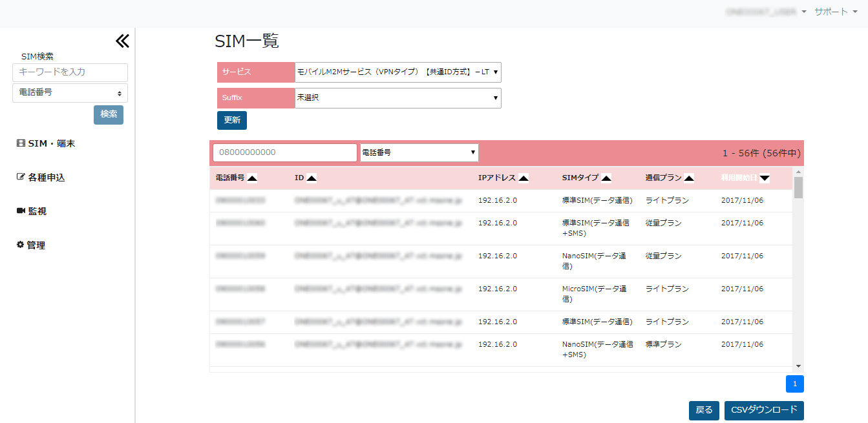The image size is (868, 423).
Task: Sort by 通信プラン column arrow
Action: 689,178
